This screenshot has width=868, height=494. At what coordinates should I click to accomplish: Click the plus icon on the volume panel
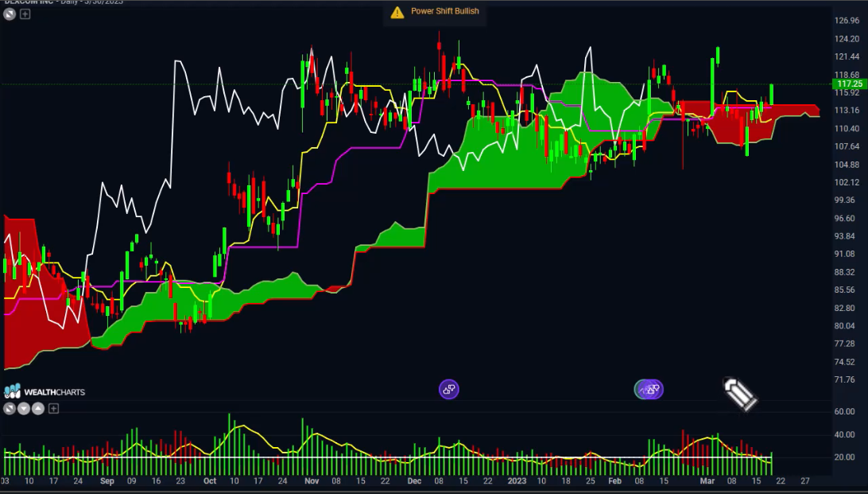54,409
